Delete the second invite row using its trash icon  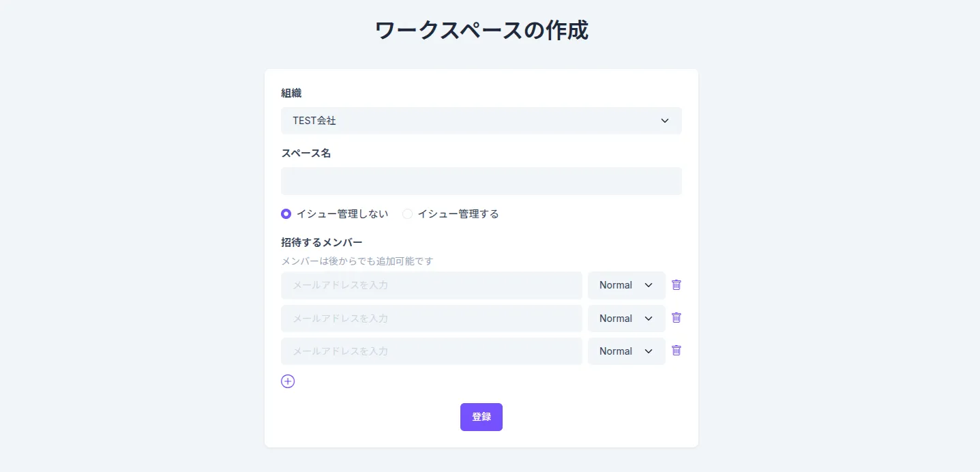[676, 318]
